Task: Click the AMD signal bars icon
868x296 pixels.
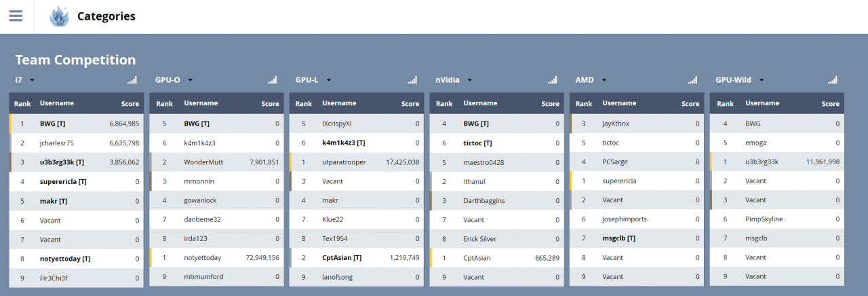Action: [692, 80]
